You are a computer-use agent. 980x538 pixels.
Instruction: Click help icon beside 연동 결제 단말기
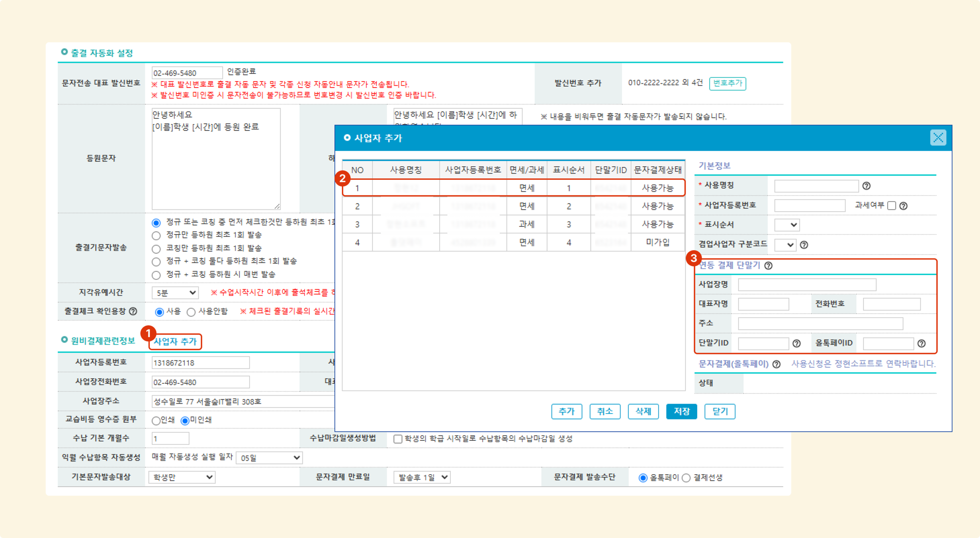(768, 265)
